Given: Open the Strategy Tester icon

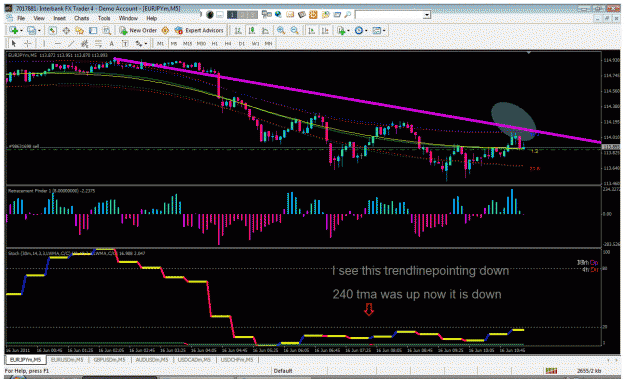Looking at the screenshot, I should [x=106, y=31].
